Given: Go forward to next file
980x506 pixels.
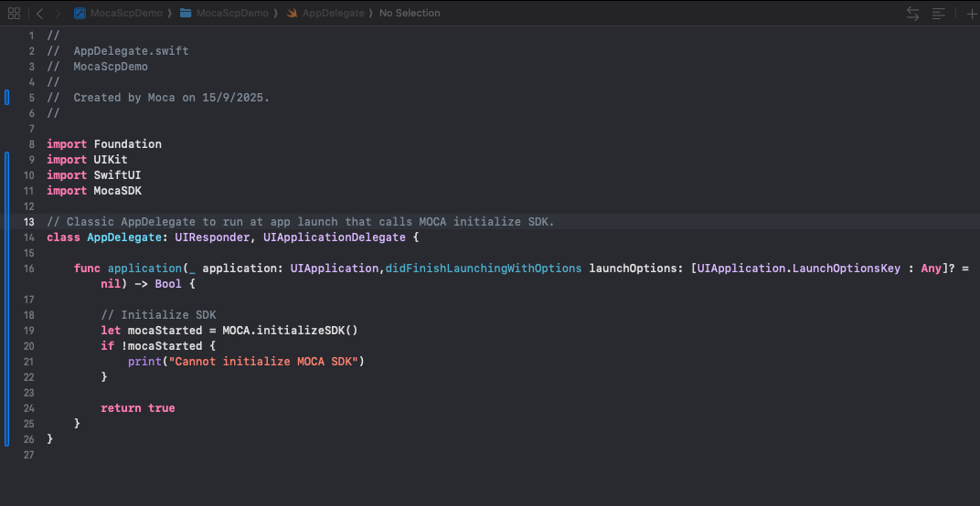Looking at the screenshot, I should click(58, 13).
